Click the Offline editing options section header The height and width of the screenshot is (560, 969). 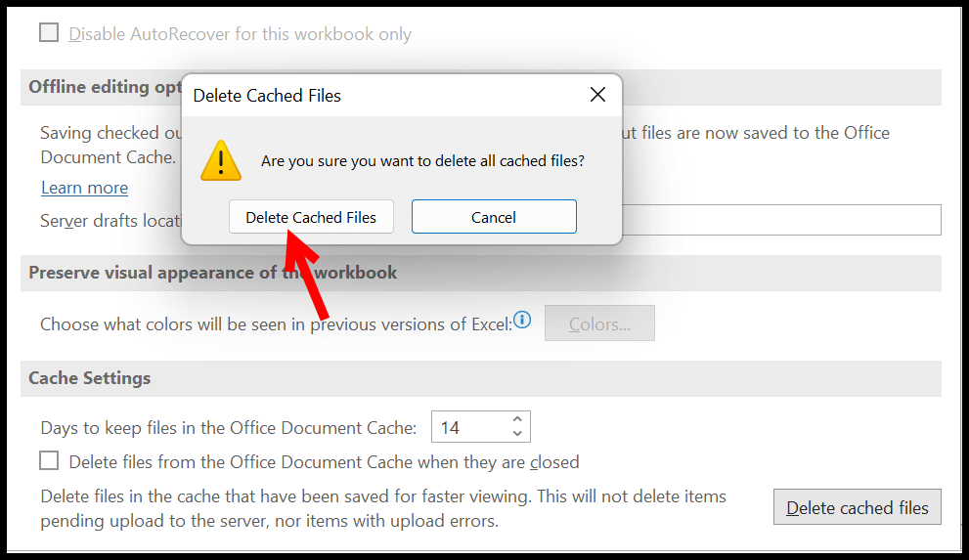point(102,87)
